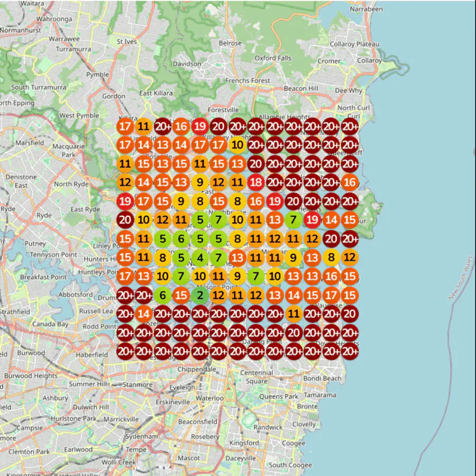
Task: Click the Bondi Beach label
Action: [x=322, y=378]
